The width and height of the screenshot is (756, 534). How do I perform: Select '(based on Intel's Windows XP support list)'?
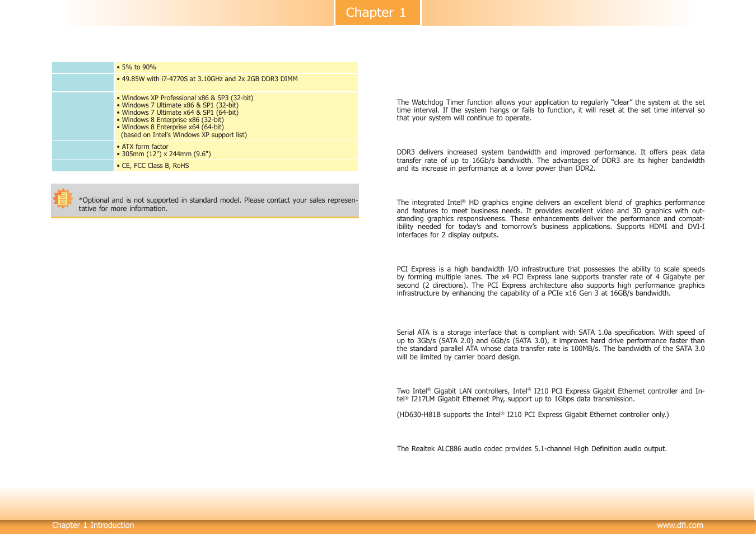[x=184, y=135]
